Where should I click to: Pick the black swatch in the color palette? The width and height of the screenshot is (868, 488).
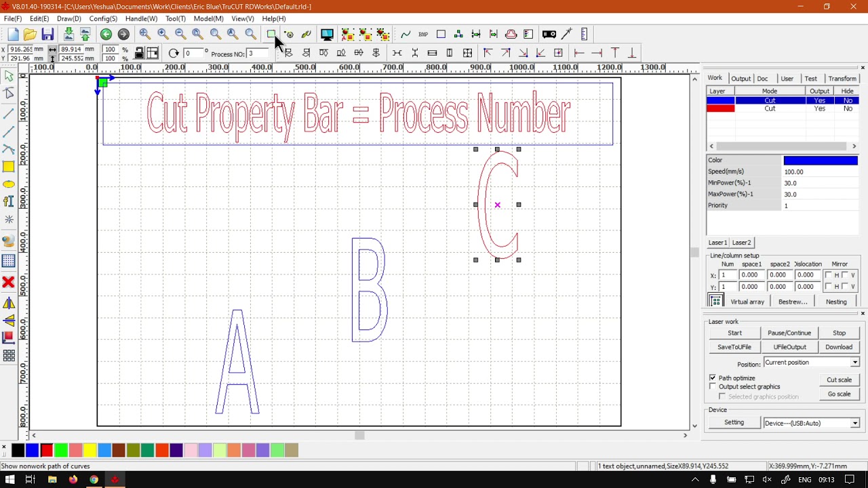click(x=18, y=450)
